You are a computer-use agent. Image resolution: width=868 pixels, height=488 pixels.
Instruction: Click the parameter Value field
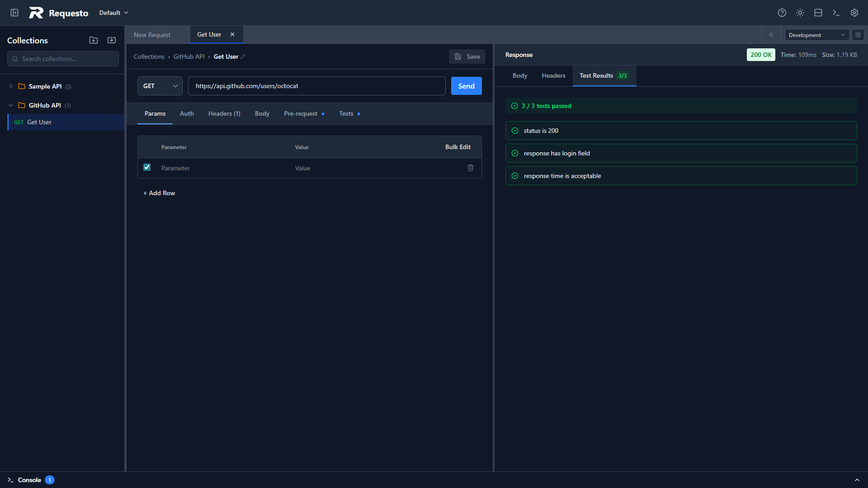(x=375, y=168)
